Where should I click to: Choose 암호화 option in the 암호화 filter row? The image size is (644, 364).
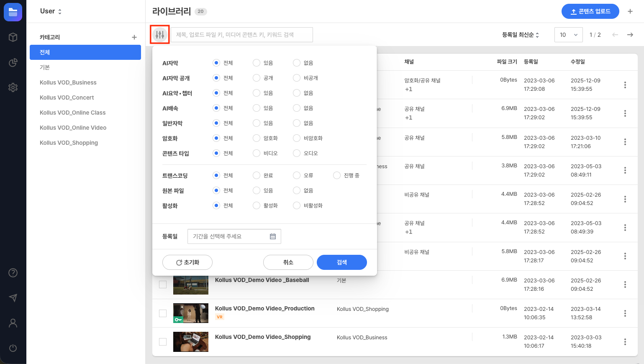256,138
